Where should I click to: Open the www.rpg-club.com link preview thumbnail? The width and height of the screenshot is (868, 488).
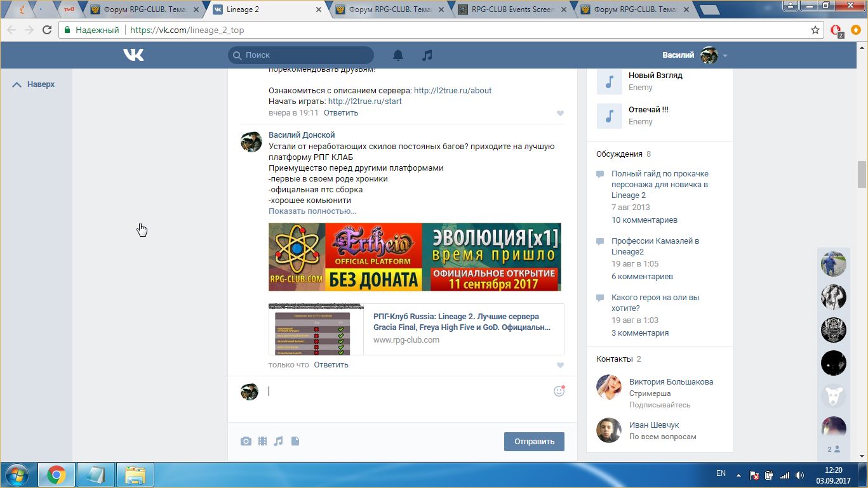316,329
